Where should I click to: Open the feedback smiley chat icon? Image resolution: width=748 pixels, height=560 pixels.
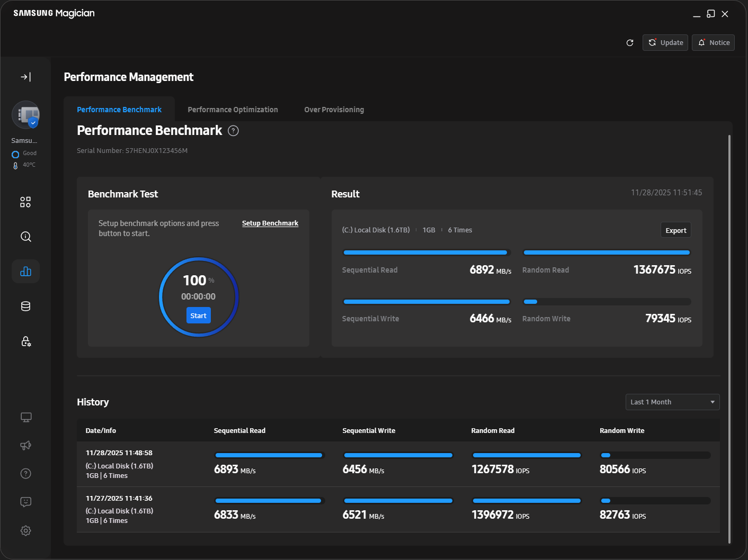tap(25, 502)
